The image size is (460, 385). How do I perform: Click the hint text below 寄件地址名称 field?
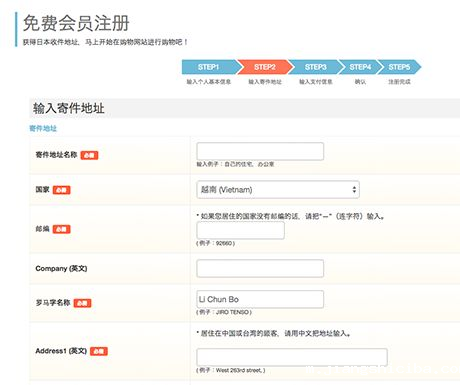235,164
